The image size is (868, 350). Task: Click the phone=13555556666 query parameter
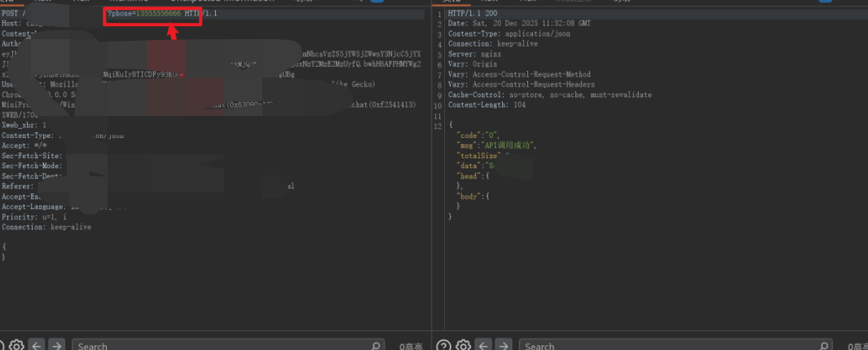point(144,14)
